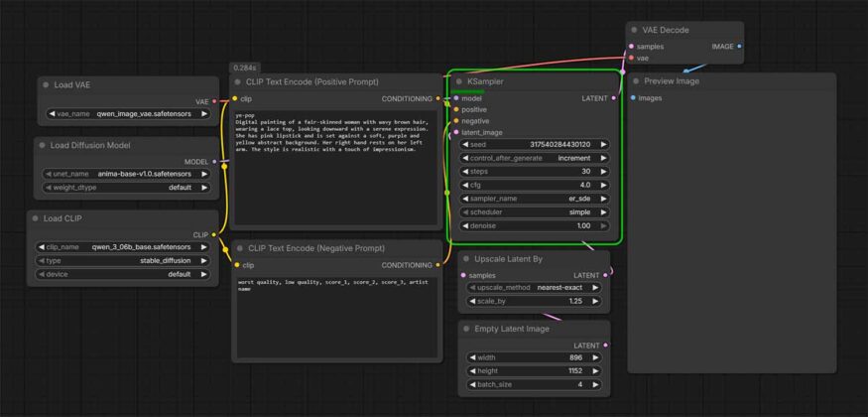Open device dropdown in Load CLIP
This screenshot has height=417, width=868.
click(x=123, y=274)
